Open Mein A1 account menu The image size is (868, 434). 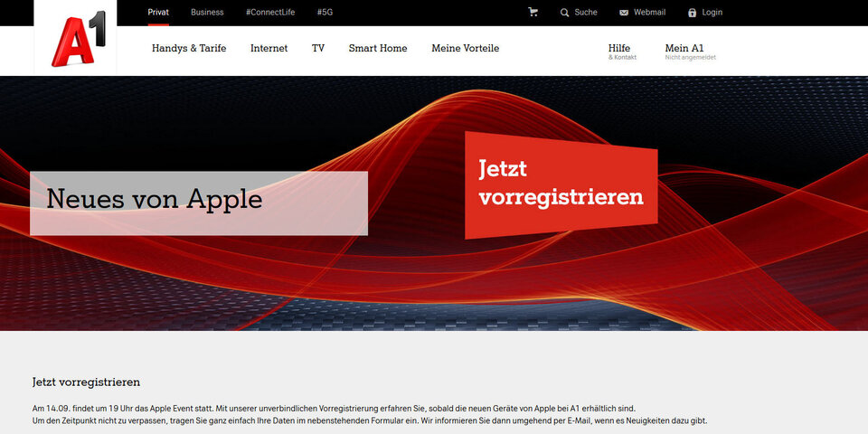coord(690,52)
